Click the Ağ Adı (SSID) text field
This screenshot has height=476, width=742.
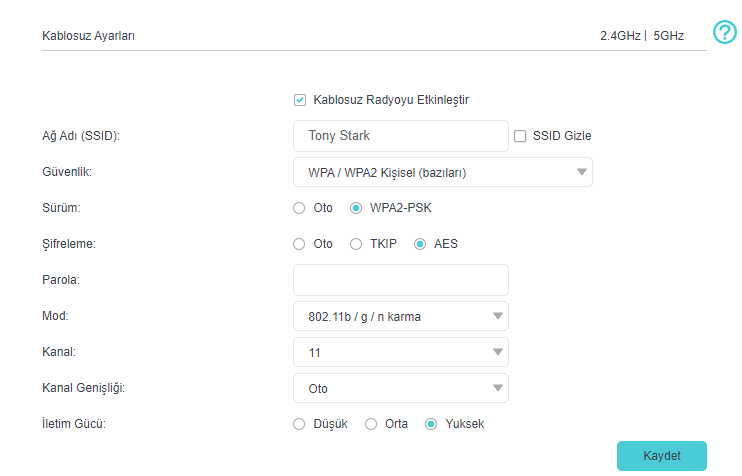[400, 136]
